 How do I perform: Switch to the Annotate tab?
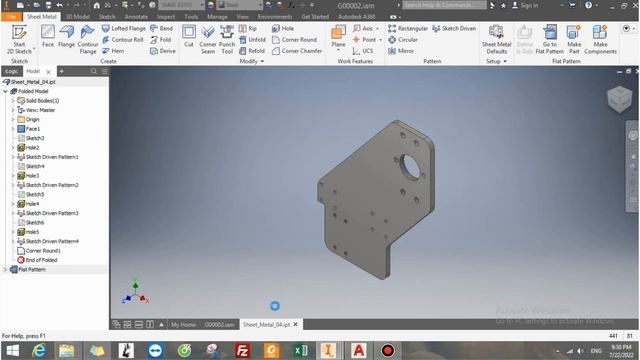pyautogui.click(x=136, y=17)
